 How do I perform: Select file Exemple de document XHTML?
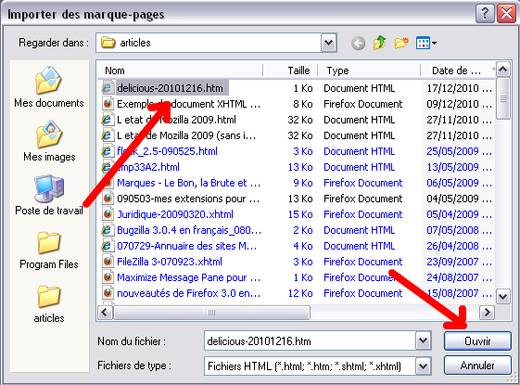[189, 104]
